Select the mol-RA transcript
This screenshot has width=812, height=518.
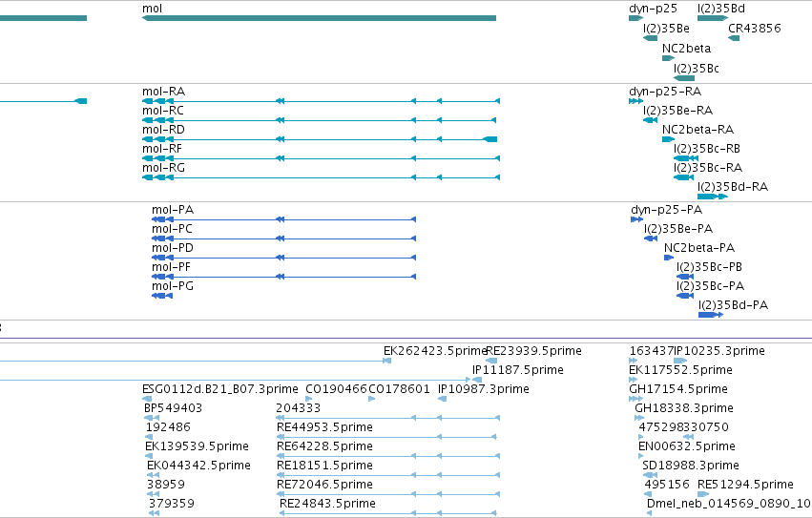click(x=321, y=101)
